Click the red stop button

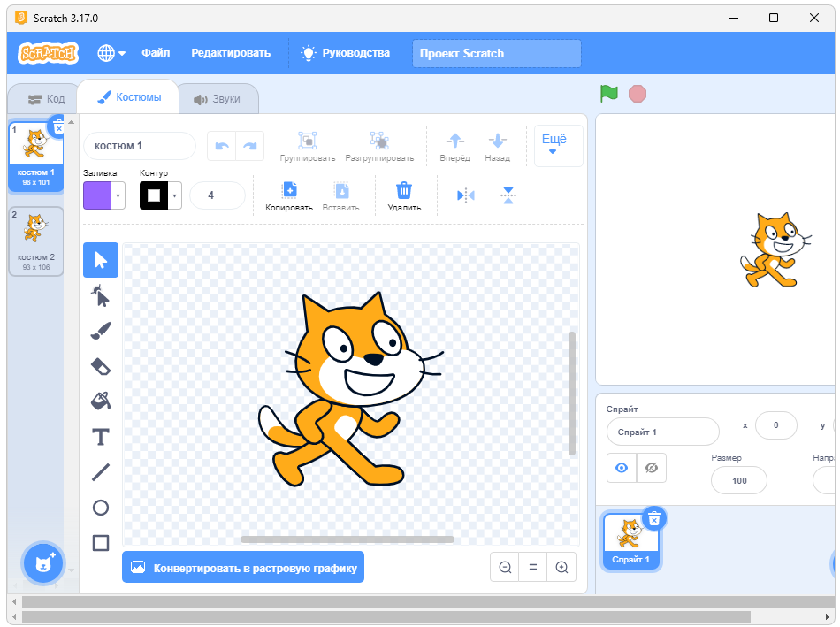[638, 94]
